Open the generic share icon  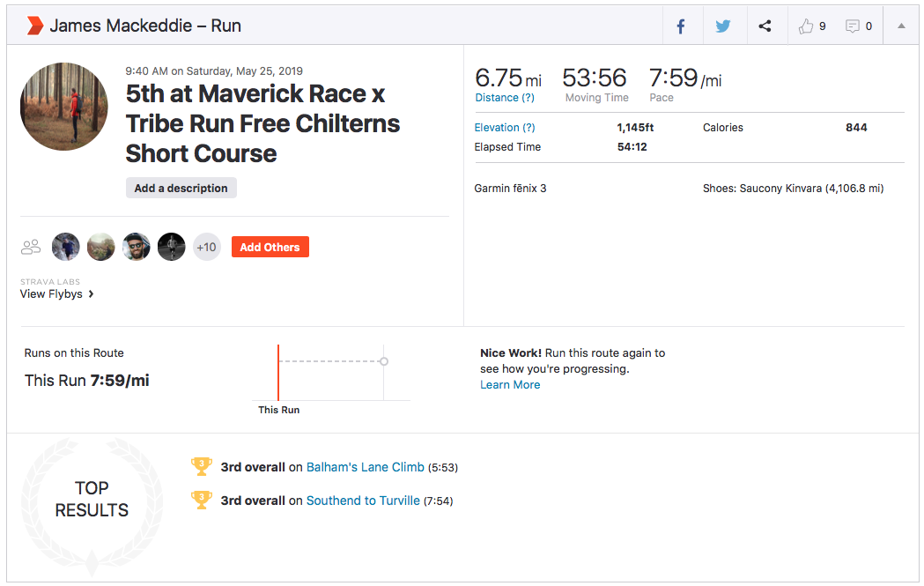765,26
